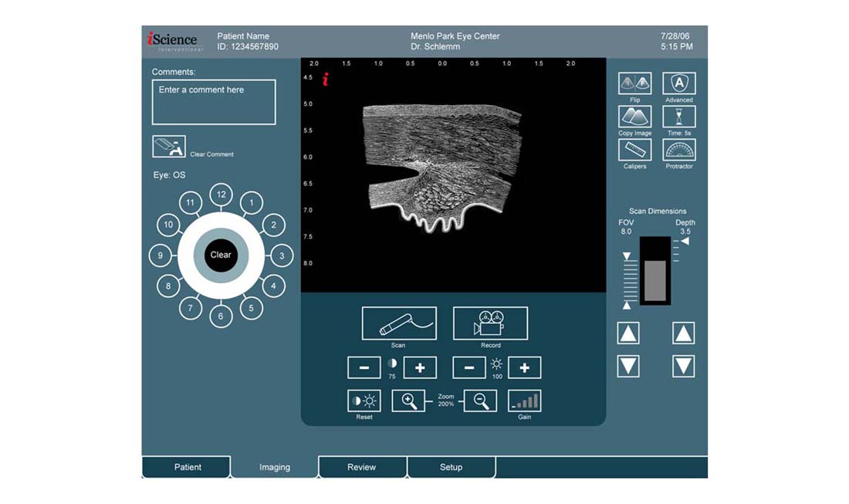Viewport: 849px width, 504px height.
Task: Click the Scan Dimensions depth slider bar
Action: click(655, 270)
